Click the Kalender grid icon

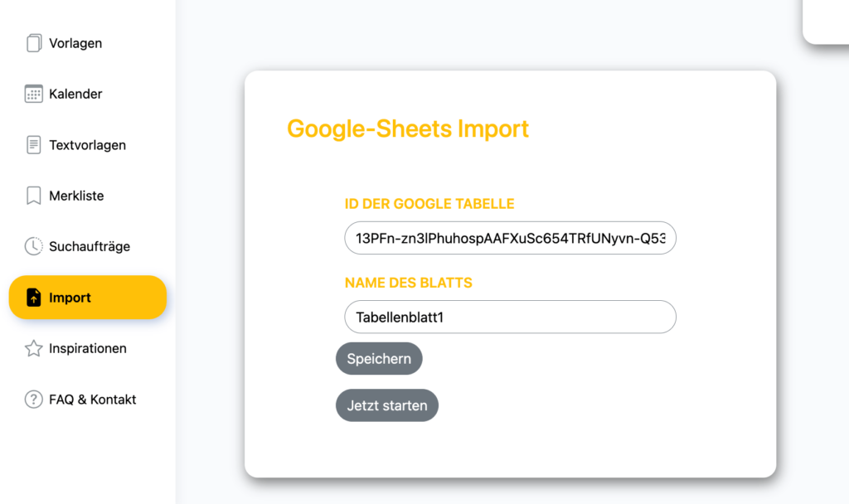[x=33, y=94]
